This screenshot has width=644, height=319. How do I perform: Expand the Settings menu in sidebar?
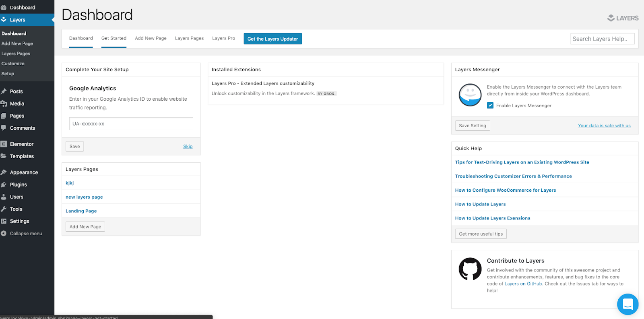click(19, 221)
